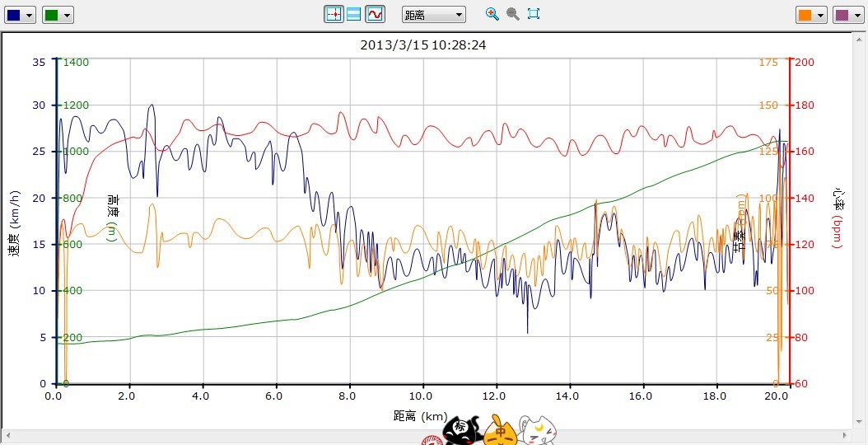Click the white cat mascot icon
868x445 pixels.
(538, 431)
